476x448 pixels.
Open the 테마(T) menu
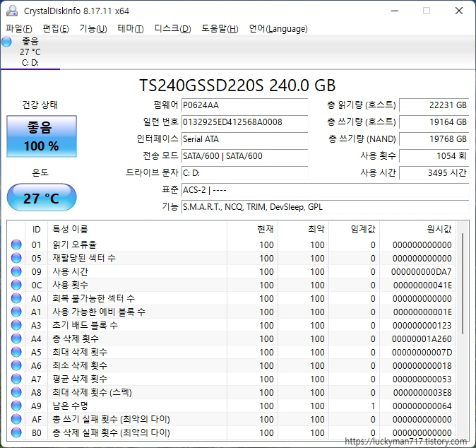130,28
